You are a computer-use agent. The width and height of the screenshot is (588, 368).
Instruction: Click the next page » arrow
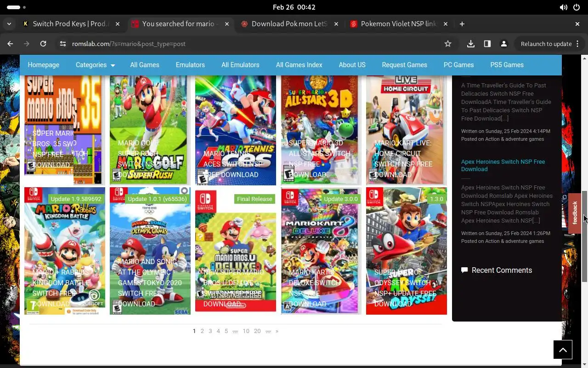click(x=277, y=331)
